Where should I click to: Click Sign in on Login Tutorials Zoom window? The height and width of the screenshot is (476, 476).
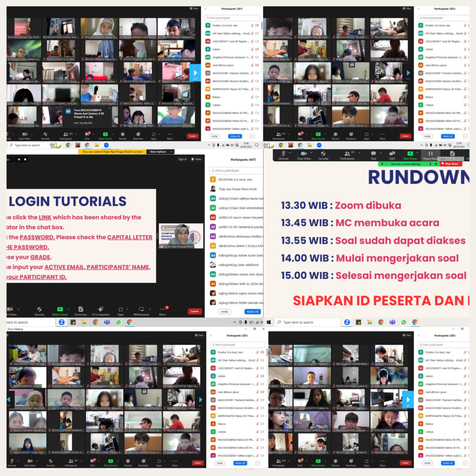pyautogui.click(x=182, y=159)
